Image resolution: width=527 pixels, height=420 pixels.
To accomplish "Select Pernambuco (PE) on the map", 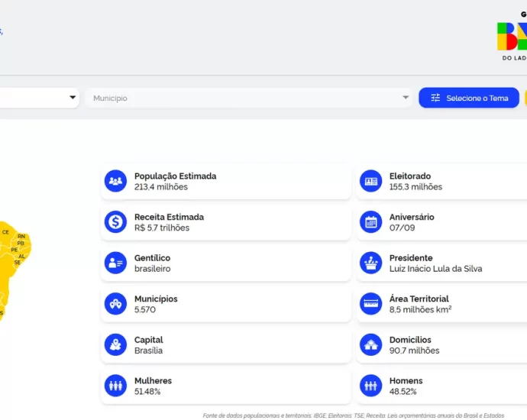I will [15, 250].
